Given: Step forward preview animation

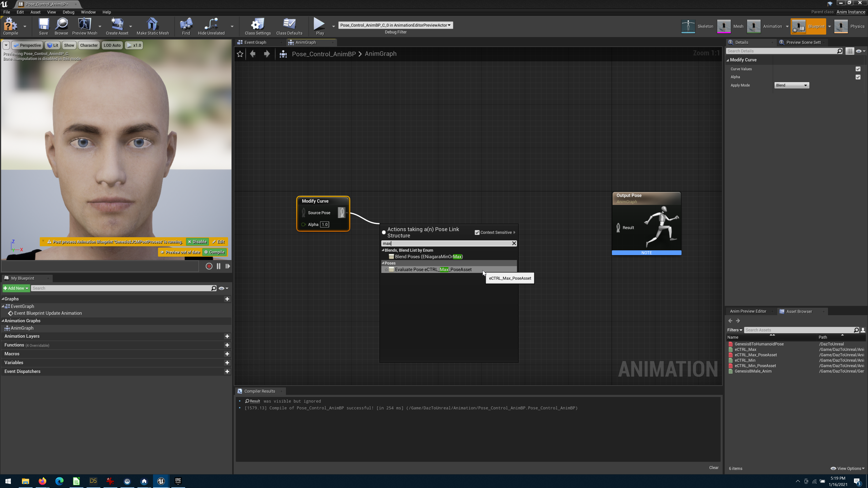Looking at the screenshot, I should [x=228, y=266].
